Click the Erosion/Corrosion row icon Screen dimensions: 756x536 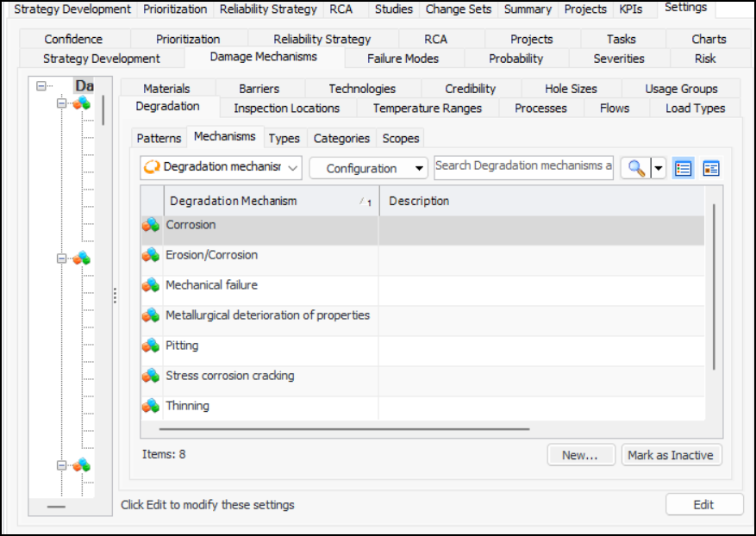pos(151,255)
